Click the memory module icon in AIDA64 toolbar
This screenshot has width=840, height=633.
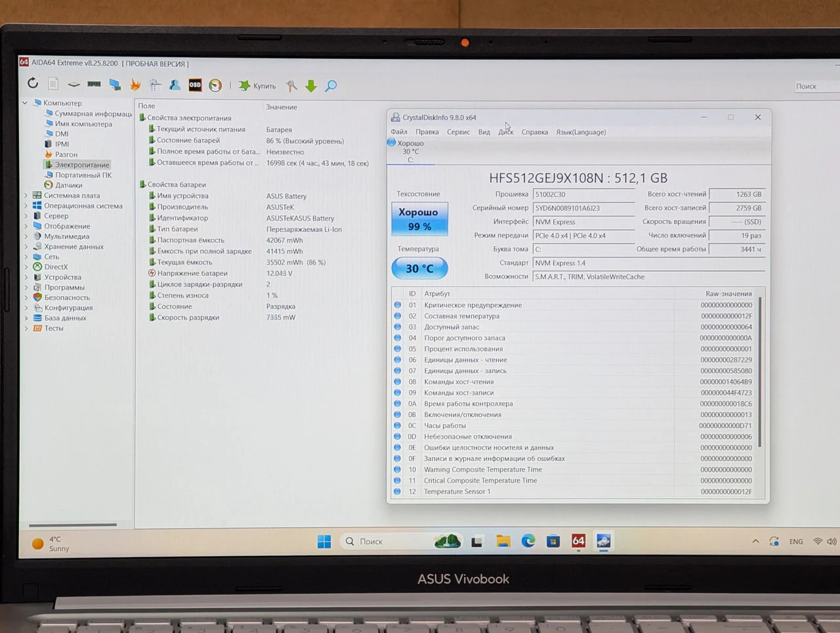pos(94,84)
